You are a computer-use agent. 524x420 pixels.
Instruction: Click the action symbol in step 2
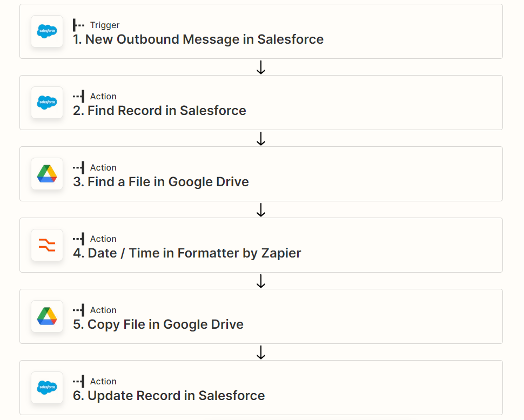[x=78, y=97]
